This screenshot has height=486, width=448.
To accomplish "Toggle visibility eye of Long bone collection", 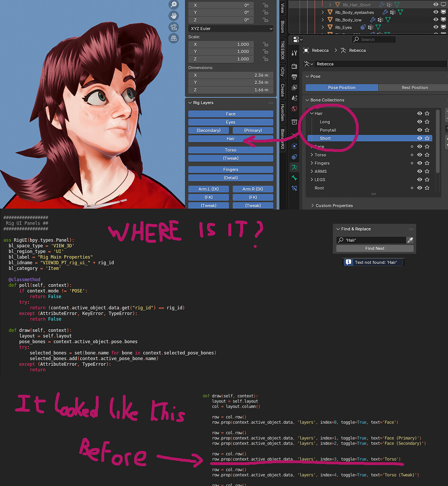I will 420,122.
